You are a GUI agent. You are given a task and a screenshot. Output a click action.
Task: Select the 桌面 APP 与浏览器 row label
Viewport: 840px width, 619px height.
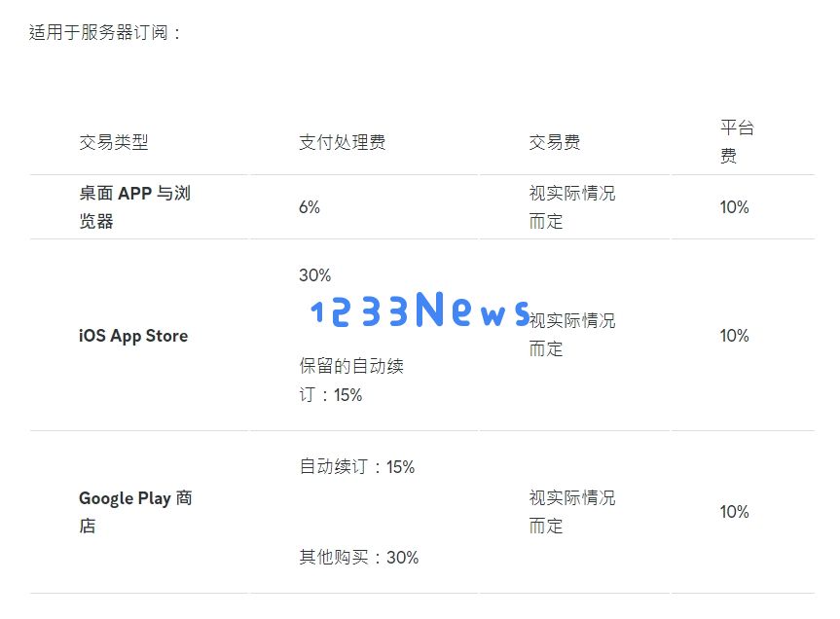(135, 207)
